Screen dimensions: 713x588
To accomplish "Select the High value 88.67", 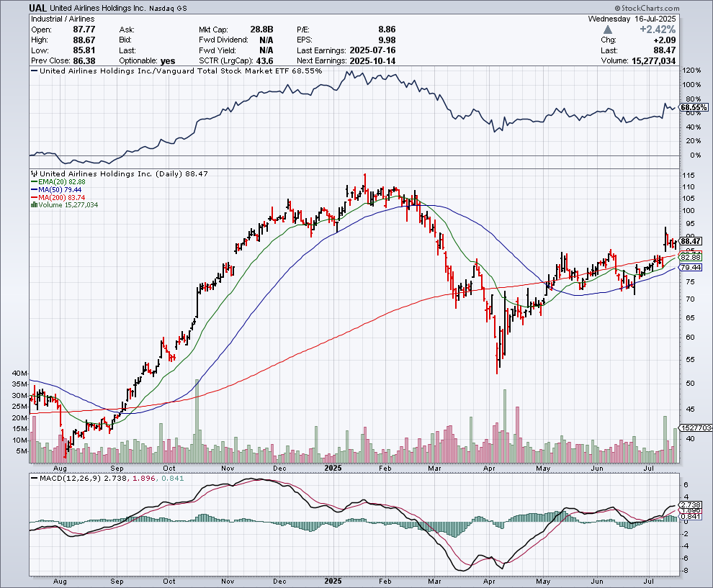I will (x=84, y=40).
